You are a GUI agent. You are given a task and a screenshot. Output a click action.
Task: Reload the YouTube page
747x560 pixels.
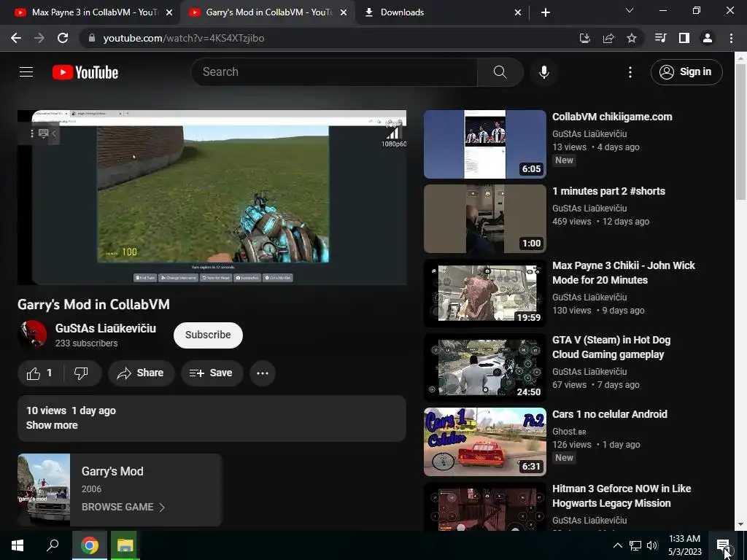click(x=63, y=38)
